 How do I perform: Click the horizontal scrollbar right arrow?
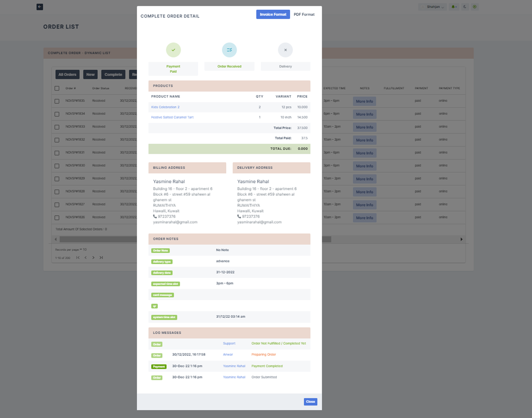click(461, 239)
